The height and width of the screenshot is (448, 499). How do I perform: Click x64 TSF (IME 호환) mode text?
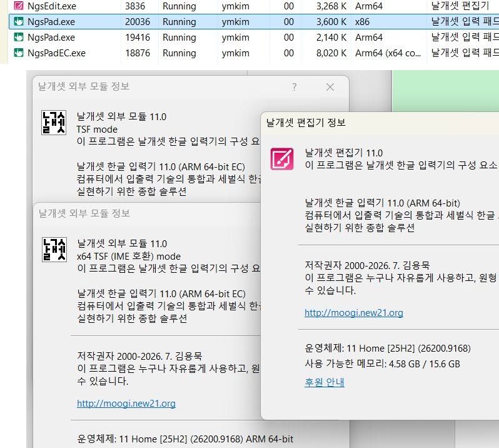click(x=129, y=257)
